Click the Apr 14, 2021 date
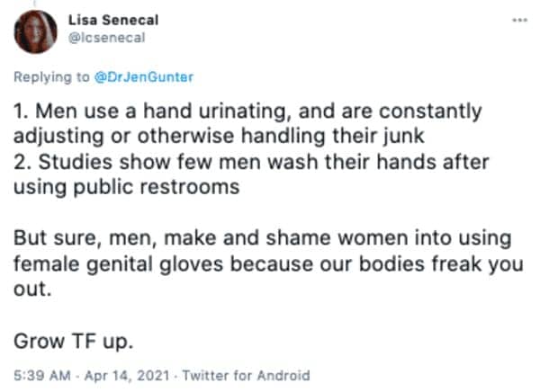This screenshot has height=392, width=540. point(127,375)
